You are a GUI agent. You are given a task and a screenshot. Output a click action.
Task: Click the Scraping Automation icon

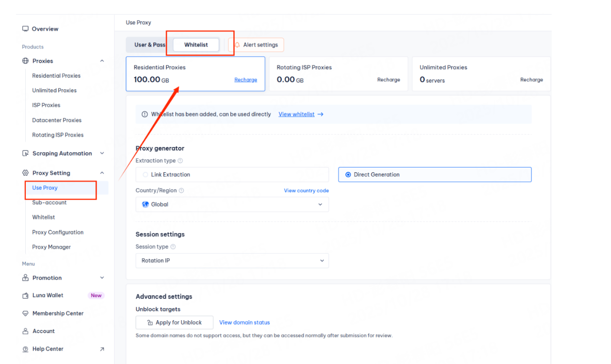pyautogui.click(x=25, y=154)
